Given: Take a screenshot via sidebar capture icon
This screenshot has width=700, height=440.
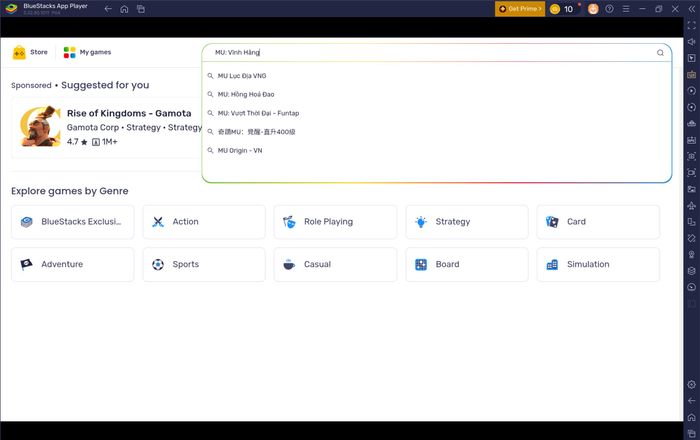Looking at the screenshot, I should 692,156.
